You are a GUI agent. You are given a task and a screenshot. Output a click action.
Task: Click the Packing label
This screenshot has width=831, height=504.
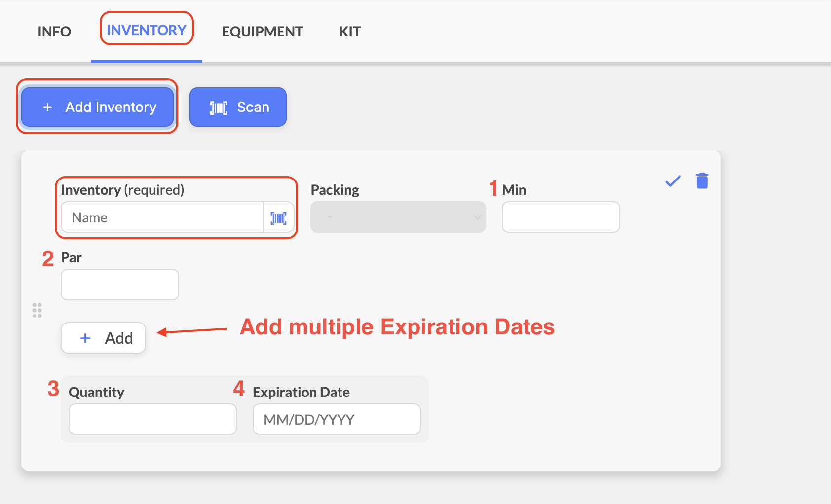pyautogui.click(x=335, y=190)
